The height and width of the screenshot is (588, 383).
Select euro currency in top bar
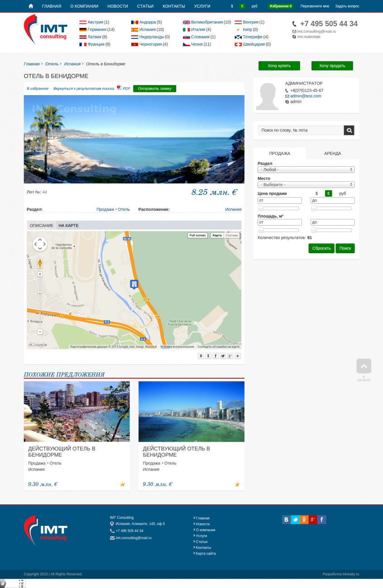click(x=242, y=6)
